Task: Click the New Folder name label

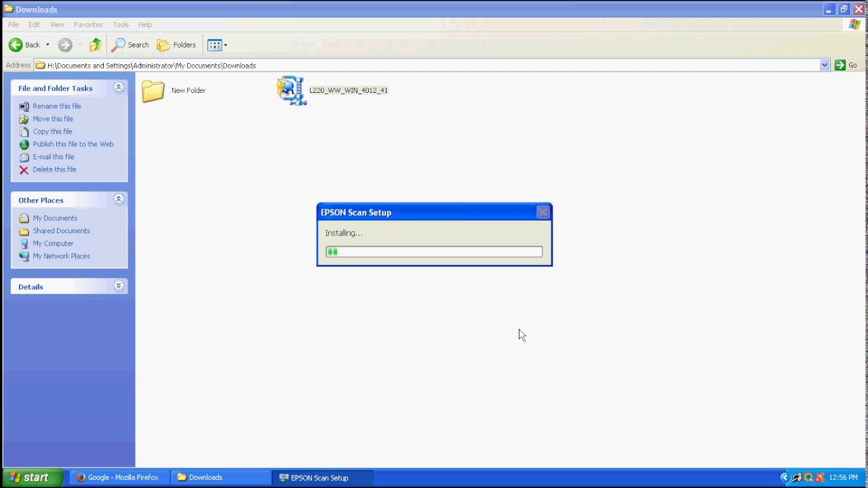Action: click(189, 90)
